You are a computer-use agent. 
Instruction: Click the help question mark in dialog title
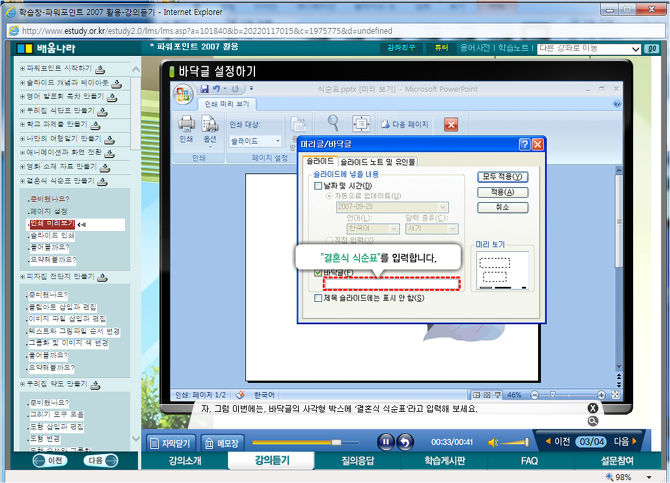(x=524, y=144)
